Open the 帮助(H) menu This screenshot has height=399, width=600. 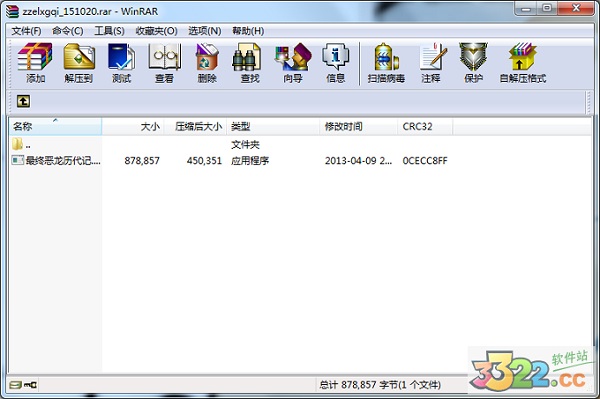248,31
